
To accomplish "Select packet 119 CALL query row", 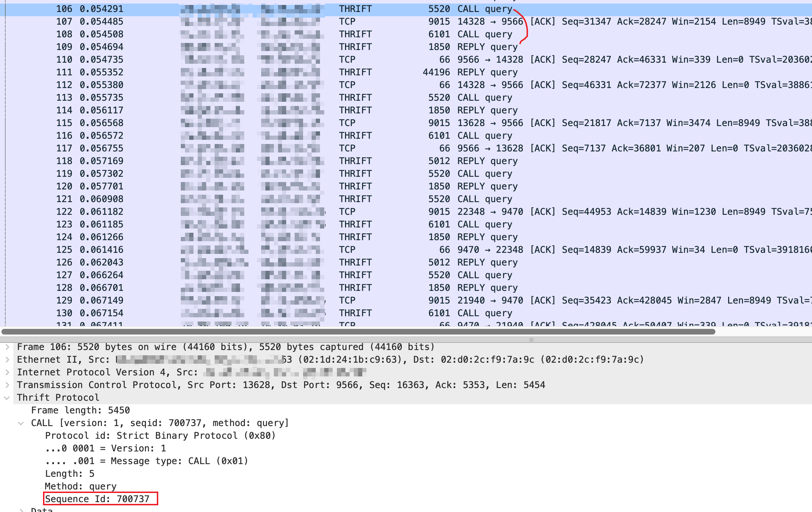I will (406, 174).
